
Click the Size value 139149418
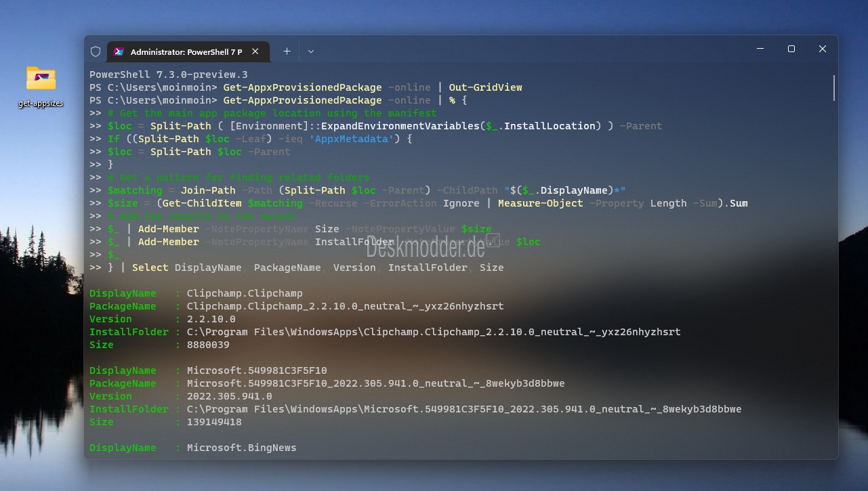pos(214,422)
